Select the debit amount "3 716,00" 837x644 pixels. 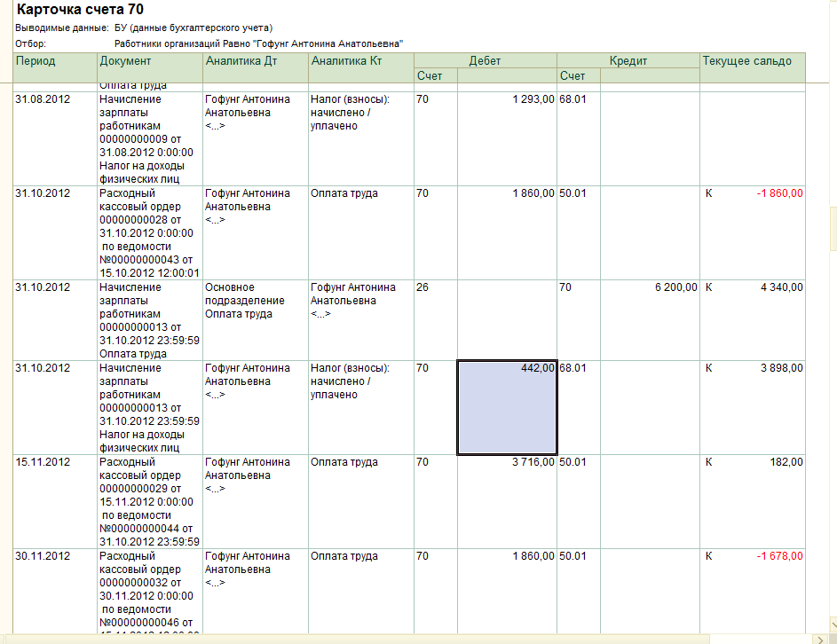point(507,501)
